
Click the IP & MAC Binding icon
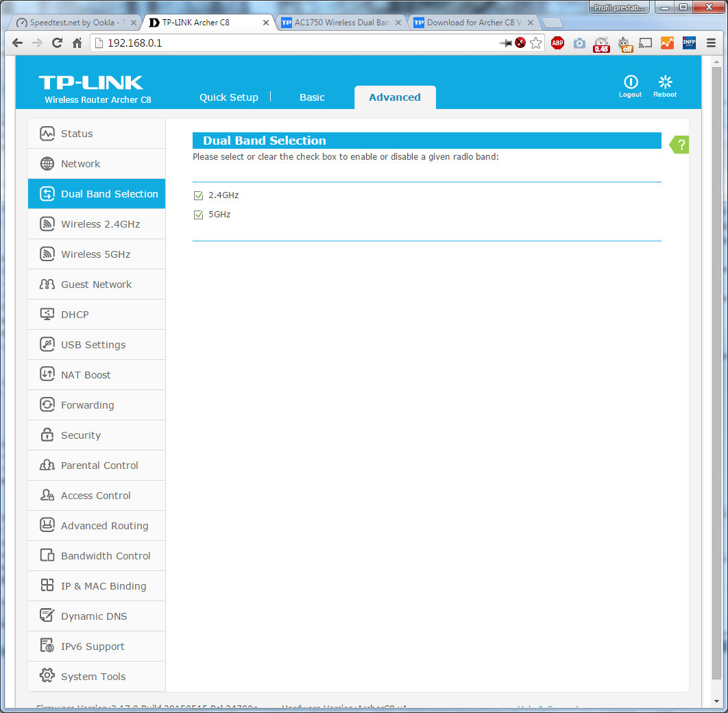[x=47, y=585]
